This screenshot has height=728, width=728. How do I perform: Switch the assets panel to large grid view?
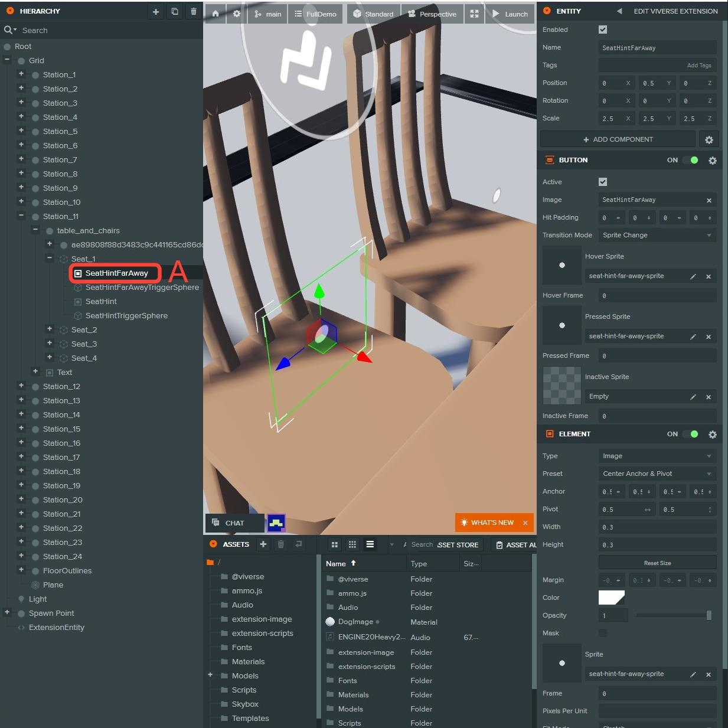pos(334,544)
